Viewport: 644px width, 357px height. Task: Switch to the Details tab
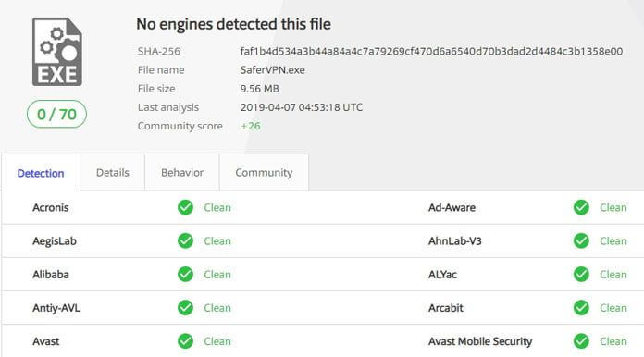tap(113, 172)
